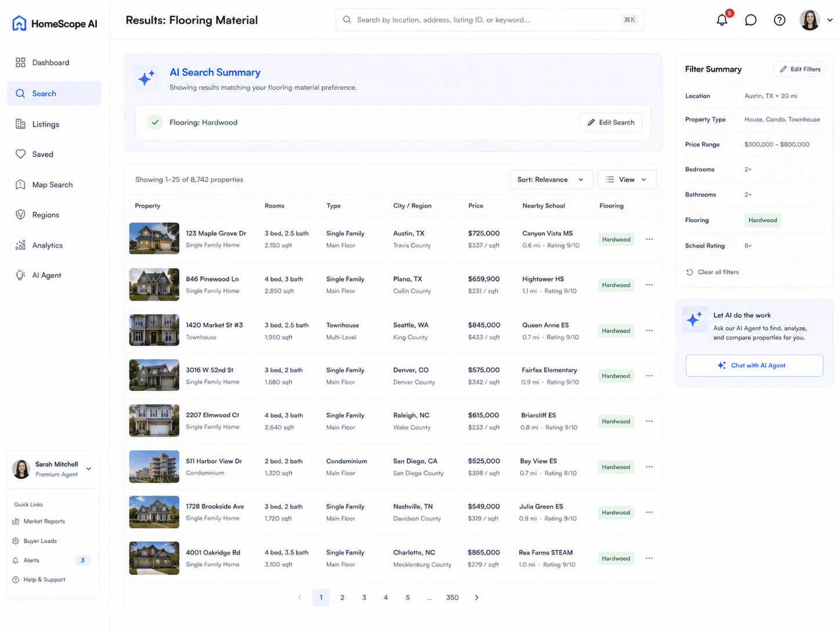Open the 1420 Market St #3 thumbnail
The image size is (840, 630).
[x=154, y=330]
